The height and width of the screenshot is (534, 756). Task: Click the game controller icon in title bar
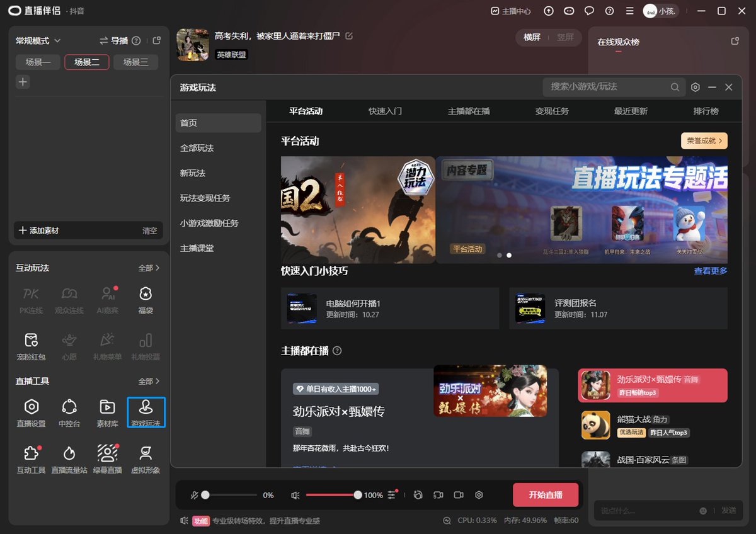click(569, 11)
